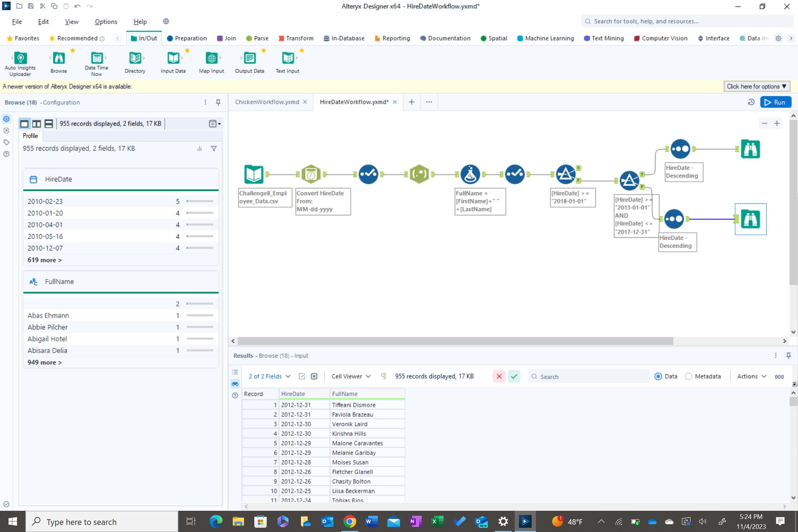
Task: Click the RegEx tool on canvas
Action: (419, 175)
